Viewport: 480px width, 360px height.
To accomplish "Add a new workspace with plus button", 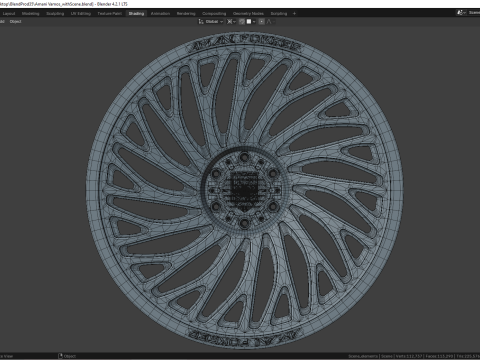I will 294,14.
